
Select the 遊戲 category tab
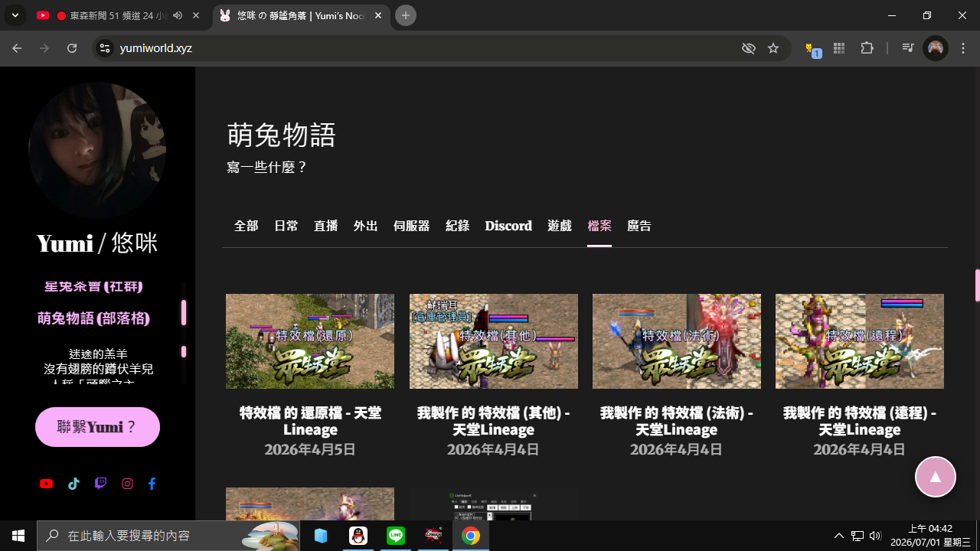[560, 226]
